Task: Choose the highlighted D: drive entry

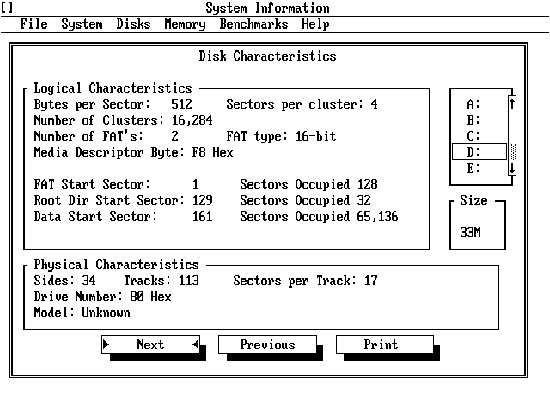Action: coord(479,152)
